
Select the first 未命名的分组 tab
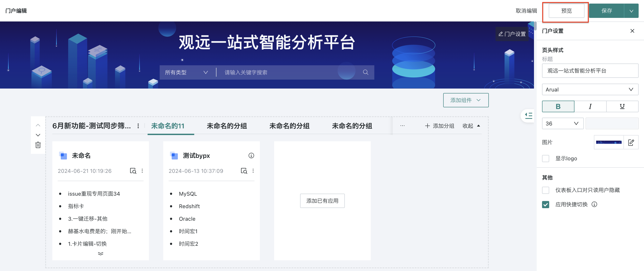(227, 126)
